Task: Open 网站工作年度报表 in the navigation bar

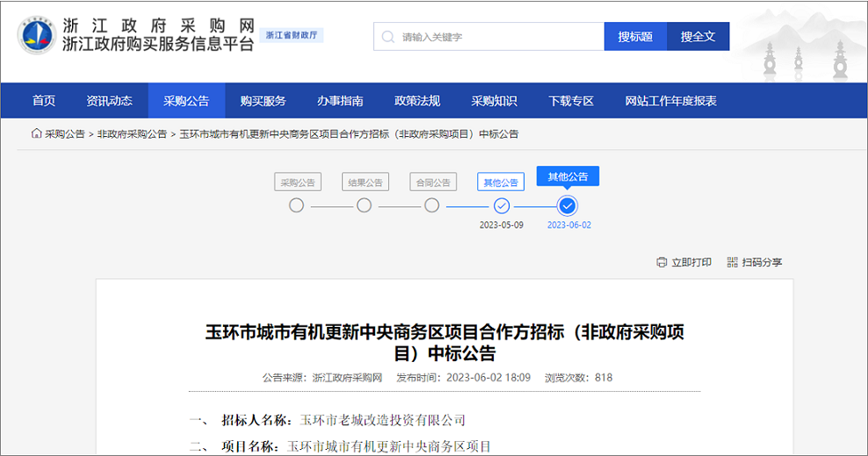Action: point(670,101)
